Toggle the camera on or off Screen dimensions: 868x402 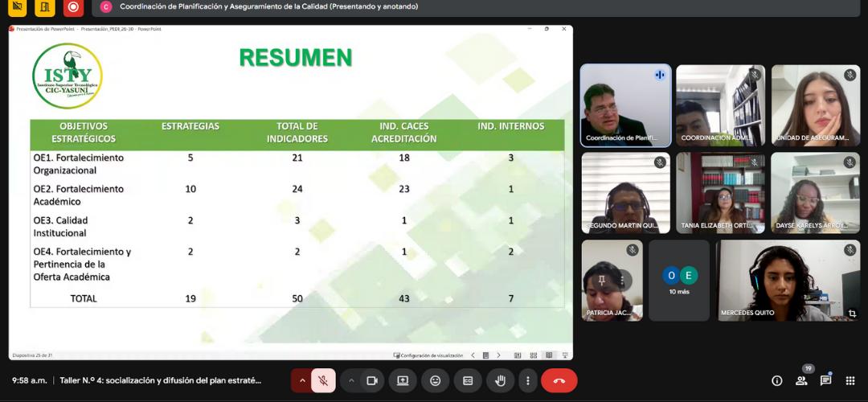372,380
